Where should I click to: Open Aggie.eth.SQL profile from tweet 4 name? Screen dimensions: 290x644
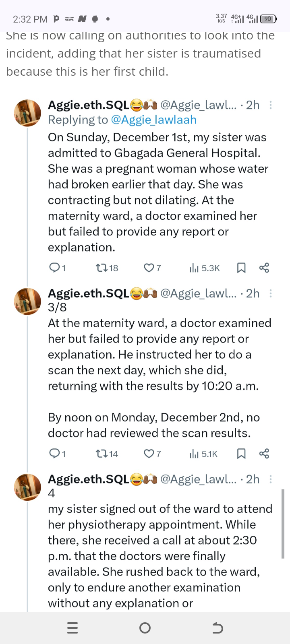(89, 479)
